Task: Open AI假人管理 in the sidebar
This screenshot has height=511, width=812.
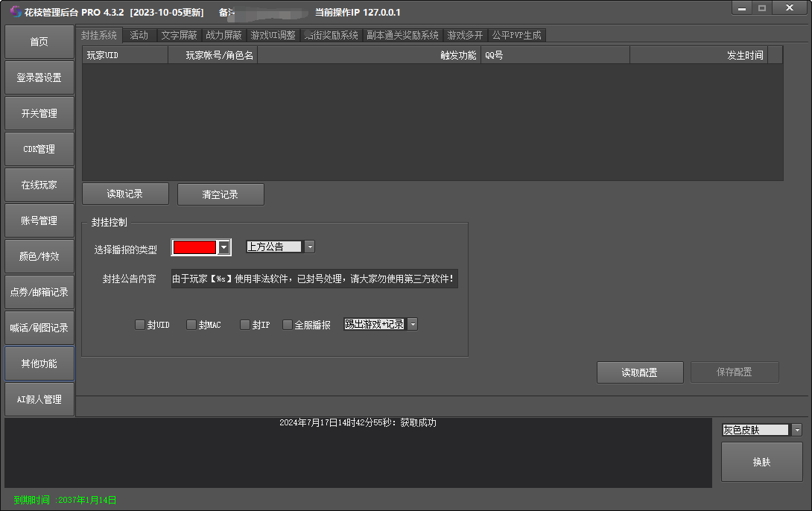Action: pyautogui.click(x=39, y=399)
